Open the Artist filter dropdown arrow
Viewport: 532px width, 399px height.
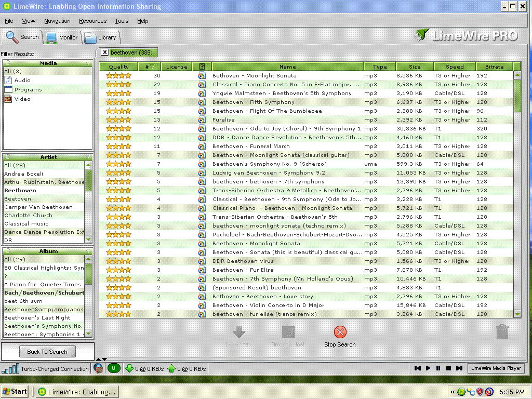point(88,157)
